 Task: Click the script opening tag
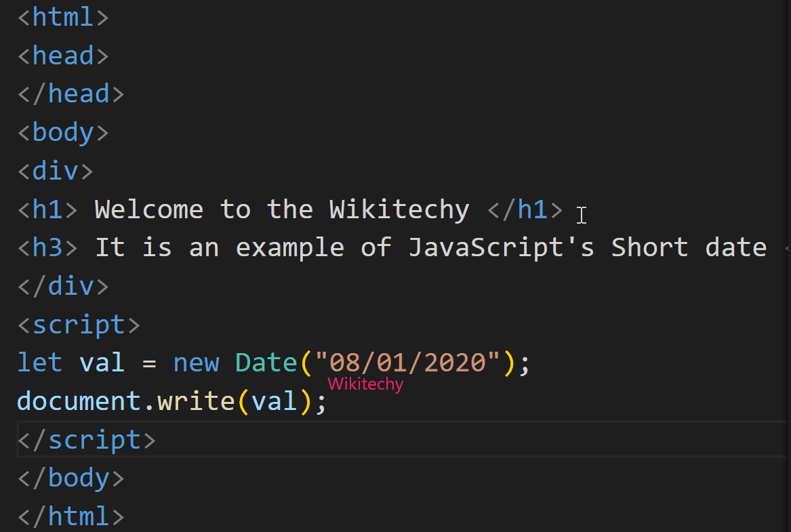pos(78,324)
